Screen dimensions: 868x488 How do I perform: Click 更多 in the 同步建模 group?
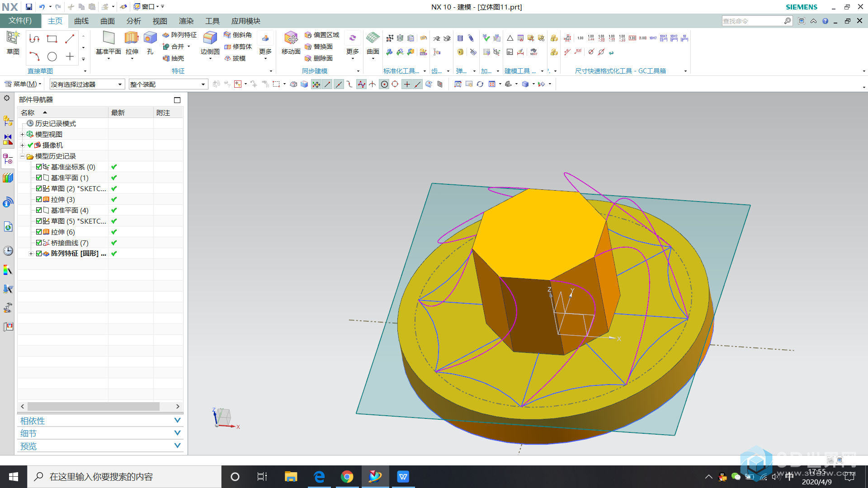tap(353, 46)
